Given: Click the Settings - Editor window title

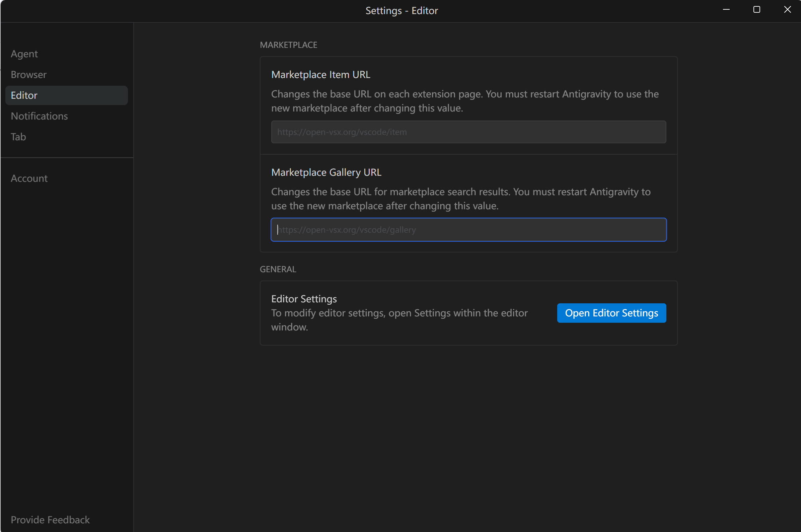Looking at the screenshot, I should click(x=402, y=10).
